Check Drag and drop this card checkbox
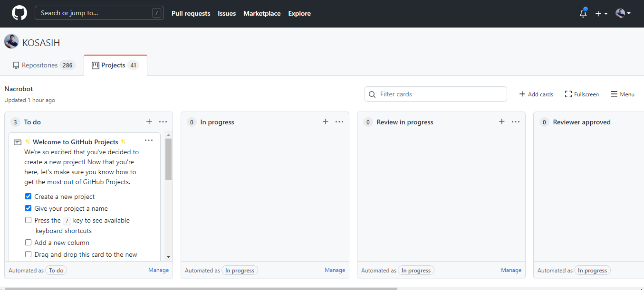This screenshot has width=644, height=290. tap(28, 254)
